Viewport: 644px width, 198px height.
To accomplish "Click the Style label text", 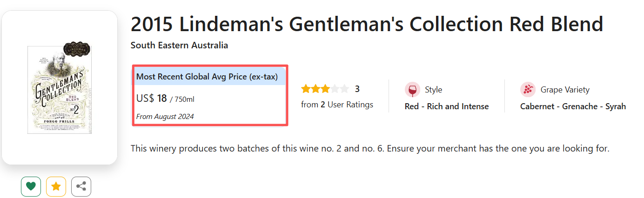I will 433,90.
